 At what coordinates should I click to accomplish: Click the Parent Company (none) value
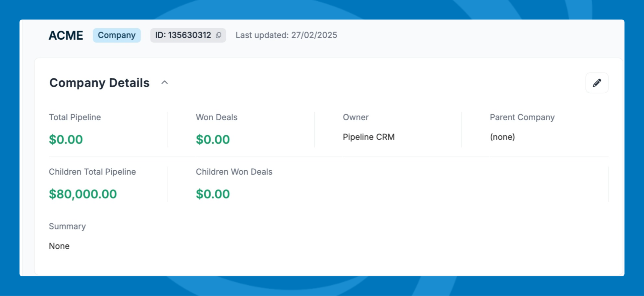tap(502, 137)
